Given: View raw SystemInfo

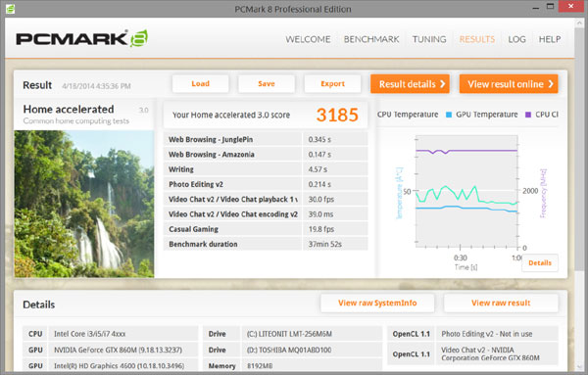Looking at the screenshot, I should click(377, 303).
